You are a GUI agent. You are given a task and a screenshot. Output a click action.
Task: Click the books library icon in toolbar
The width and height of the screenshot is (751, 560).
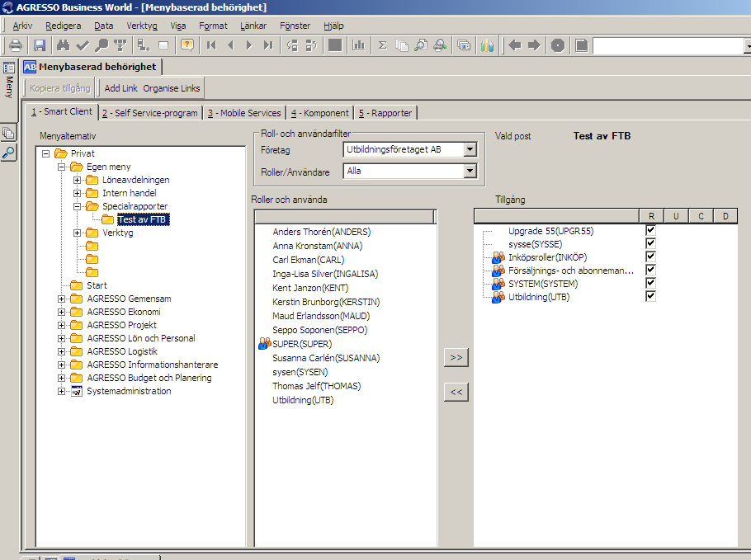pyautogui.click(x=487, y=45)
